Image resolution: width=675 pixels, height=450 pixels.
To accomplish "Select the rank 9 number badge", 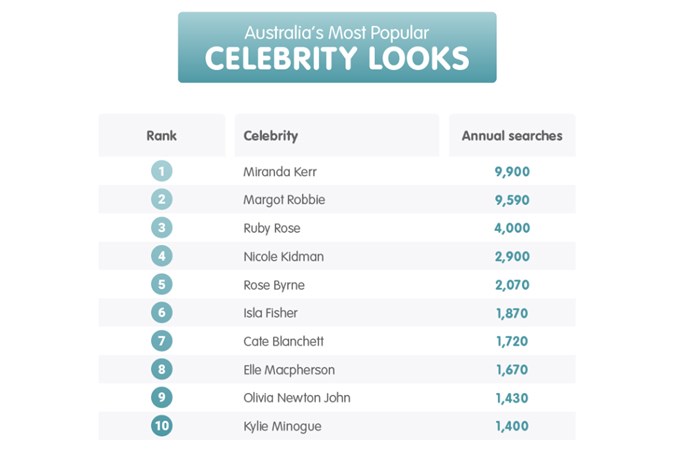I will (x=161, y=397).
